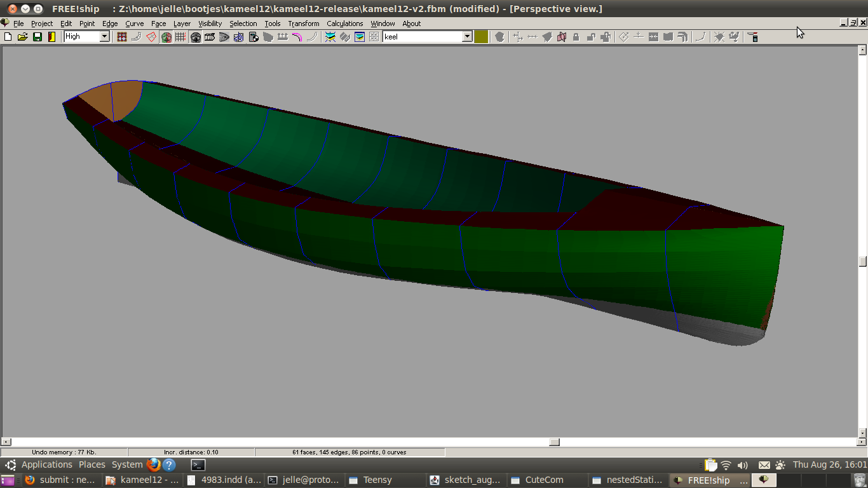Open the Calculations menu
The height and width of the screenshot is (488, 868).
(x=345, y=24)
